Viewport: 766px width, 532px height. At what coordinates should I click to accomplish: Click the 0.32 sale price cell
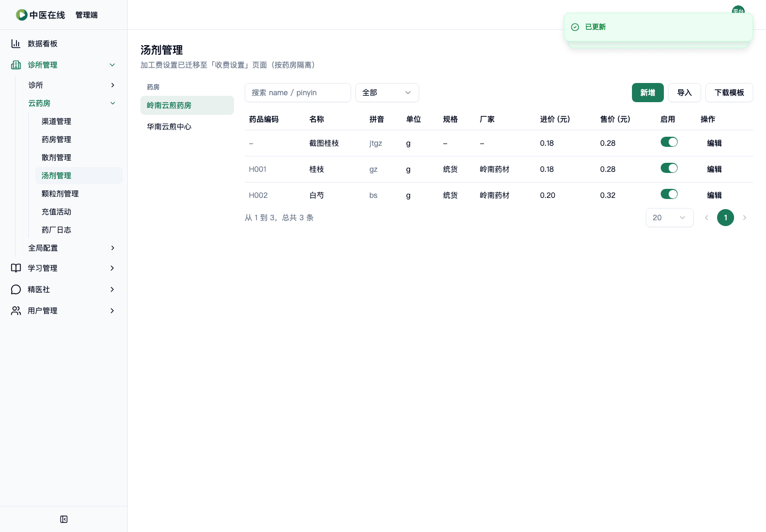(x=607, y=195)
